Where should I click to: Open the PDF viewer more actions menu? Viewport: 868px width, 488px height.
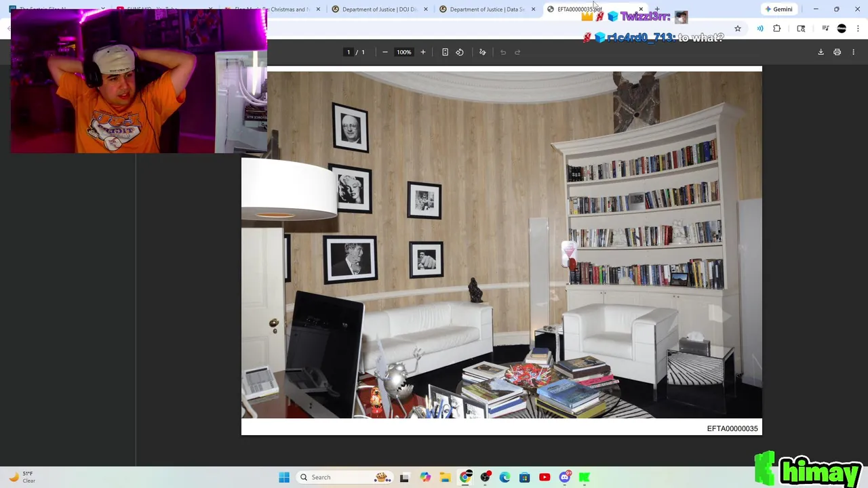pyautogui.click(x=853, y=52)
